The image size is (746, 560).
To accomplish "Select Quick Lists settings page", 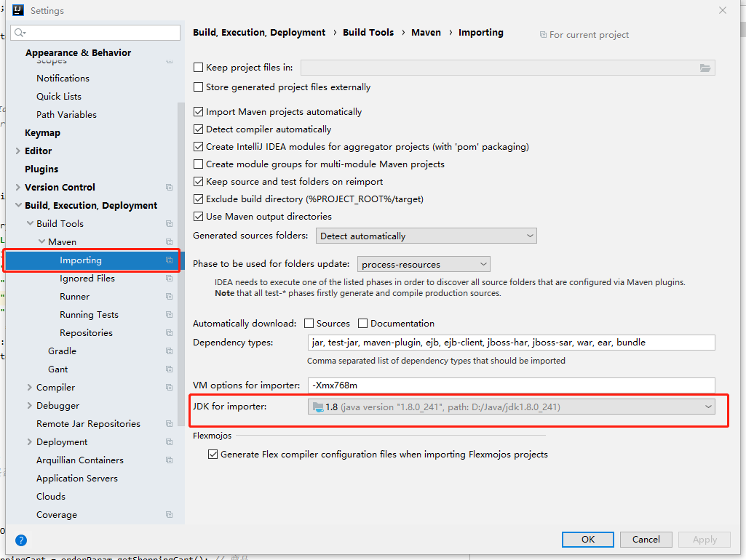I will coord(59,97).
